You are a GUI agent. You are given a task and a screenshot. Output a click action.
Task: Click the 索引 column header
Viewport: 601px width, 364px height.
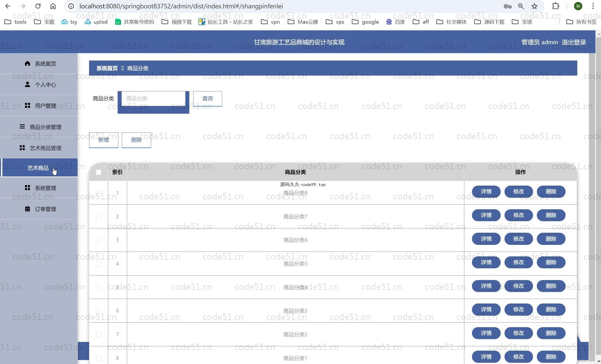(x=117, y=172)
